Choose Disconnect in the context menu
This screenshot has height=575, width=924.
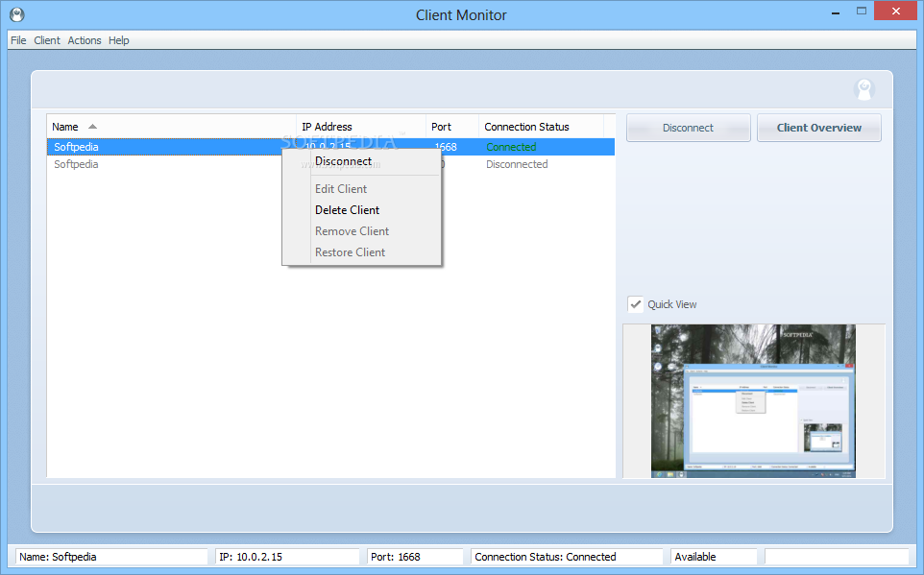[362, 161]
